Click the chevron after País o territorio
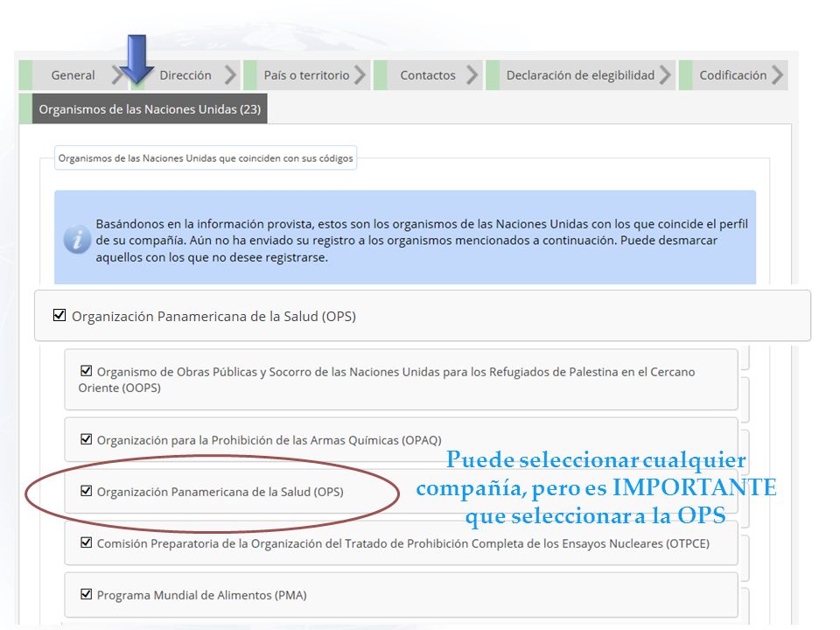 click(x=360, y=75)
